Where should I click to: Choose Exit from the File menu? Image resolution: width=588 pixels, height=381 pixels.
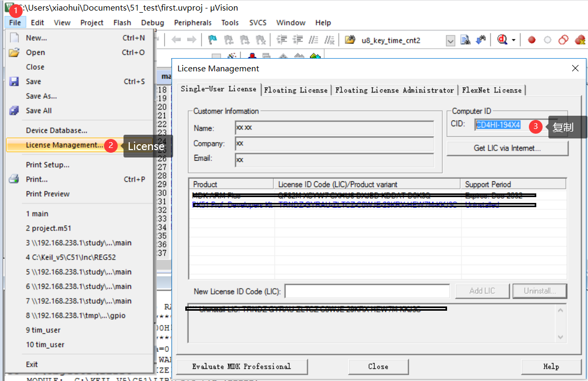point(80,365)
